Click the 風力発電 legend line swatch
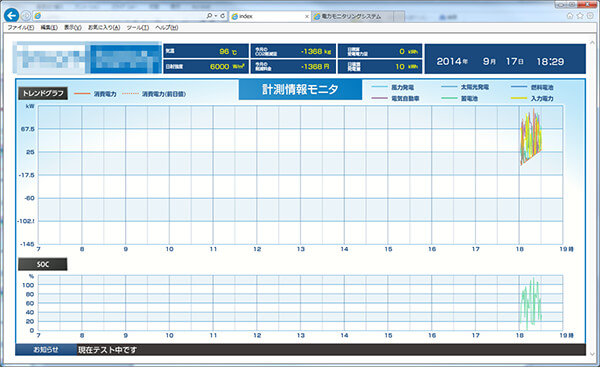600x367 pixels. pyautogui.click(x=379, y=87)
